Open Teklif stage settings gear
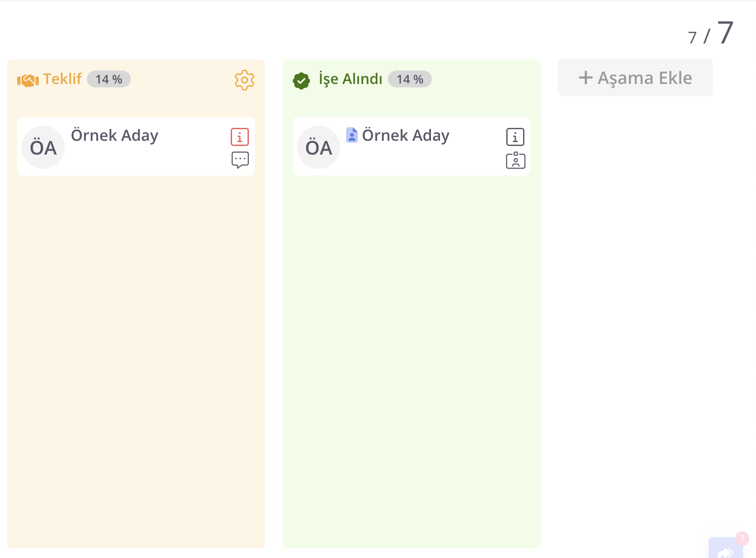This screenshot has width=756, height=558. click(244, 80)
